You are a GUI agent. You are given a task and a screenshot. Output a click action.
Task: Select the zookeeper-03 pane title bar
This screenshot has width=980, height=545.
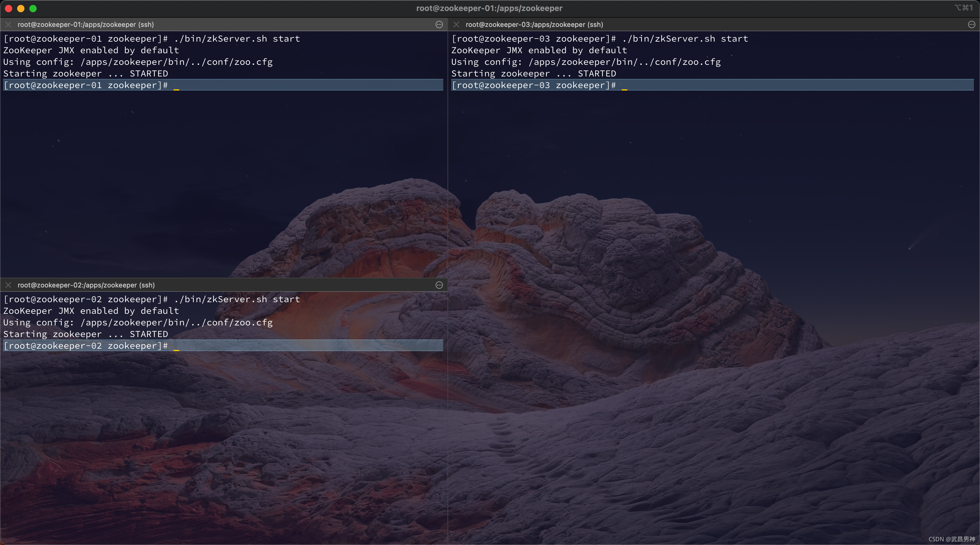point(534,24)
